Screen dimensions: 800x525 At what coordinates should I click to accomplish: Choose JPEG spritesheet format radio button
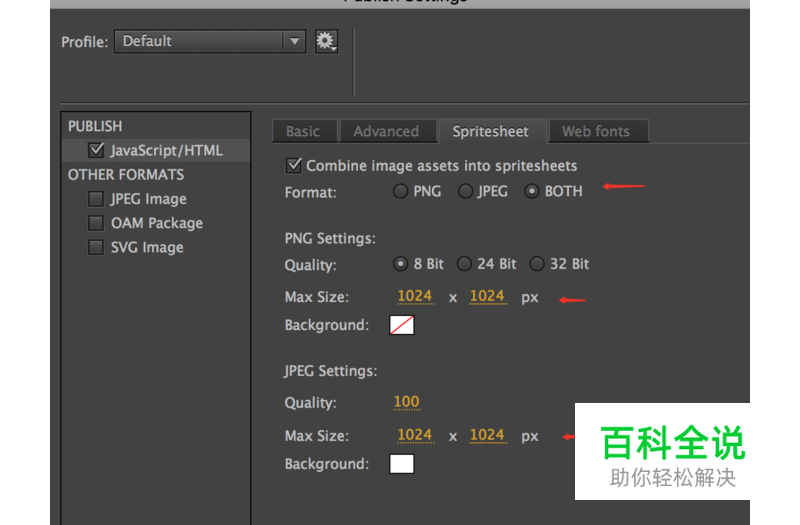tap(465, 191)
